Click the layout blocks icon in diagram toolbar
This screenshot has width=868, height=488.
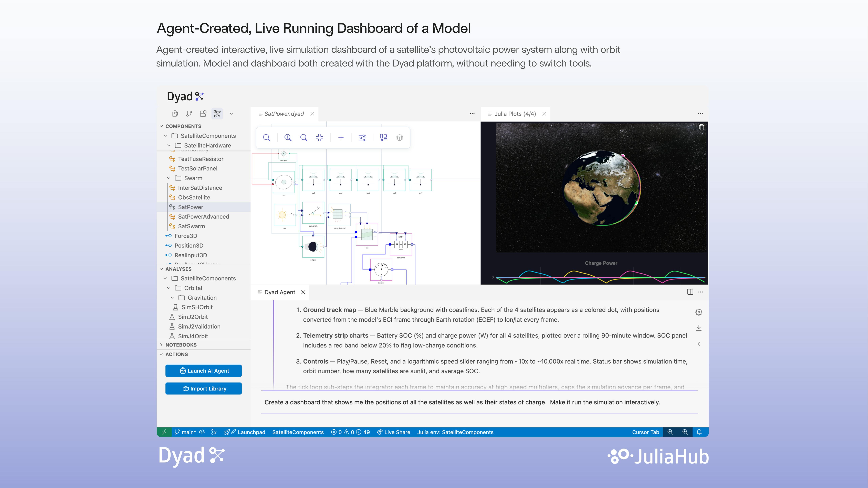coord(383,138)
